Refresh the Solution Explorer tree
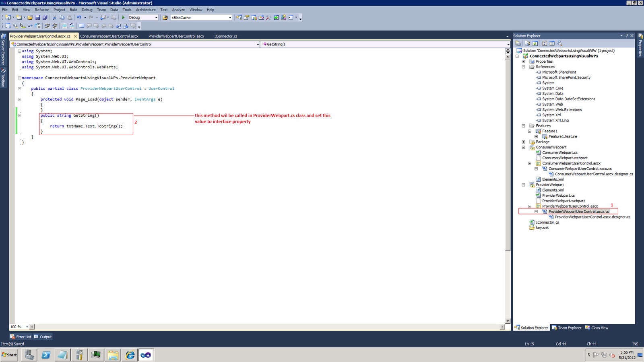644x362 pixels. click(535, 43)
